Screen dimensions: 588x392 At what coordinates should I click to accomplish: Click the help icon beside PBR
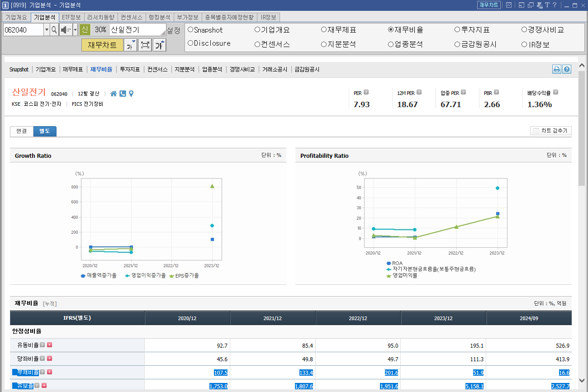click(x=497, y=92)
